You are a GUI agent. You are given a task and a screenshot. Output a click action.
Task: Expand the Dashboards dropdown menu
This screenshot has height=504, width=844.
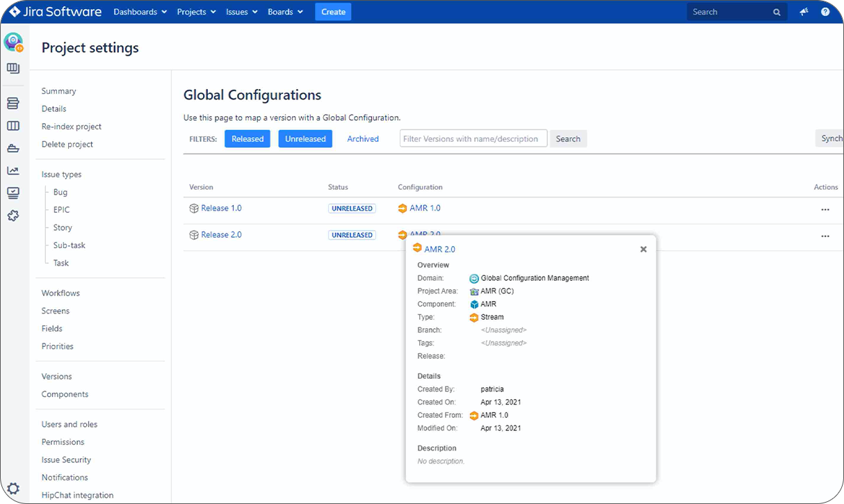pyautogui.click(x=140, y=12)
